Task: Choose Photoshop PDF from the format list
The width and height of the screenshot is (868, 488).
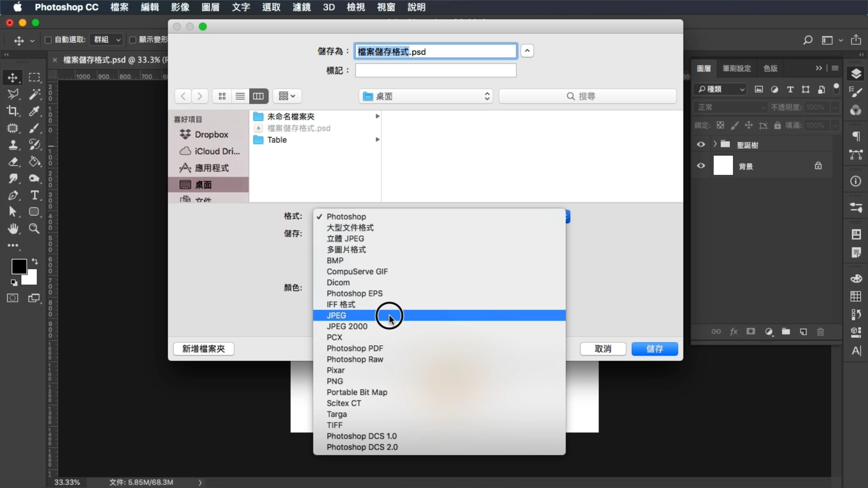Action: (439, 348)
